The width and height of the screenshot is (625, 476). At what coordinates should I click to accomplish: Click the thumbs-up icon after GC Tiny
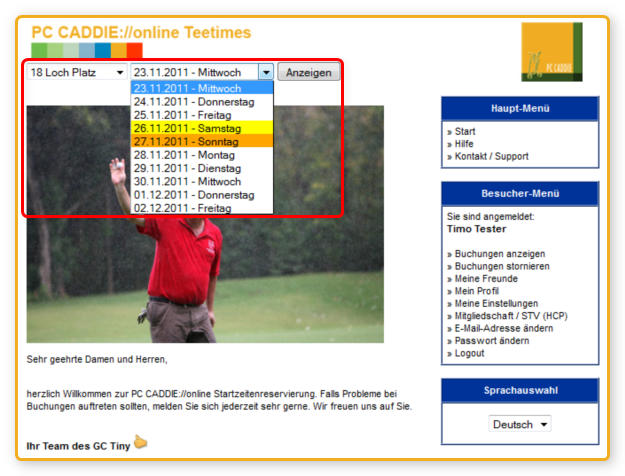141,441
